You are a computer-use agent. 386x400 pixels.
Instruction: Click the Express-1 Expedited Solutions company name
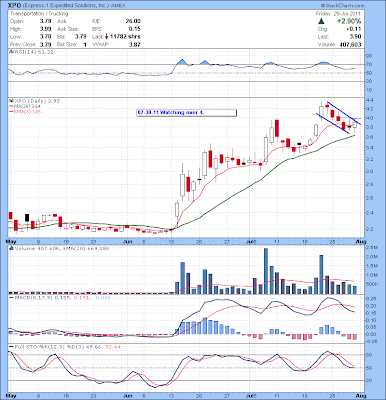pyautogui.click(x=65, y=6)
